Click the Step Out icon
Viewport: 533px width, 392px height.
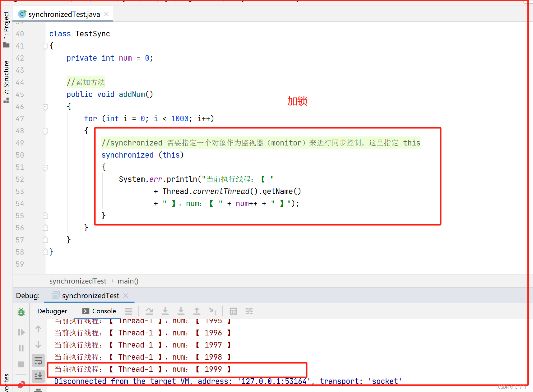(x=197, y=311)
